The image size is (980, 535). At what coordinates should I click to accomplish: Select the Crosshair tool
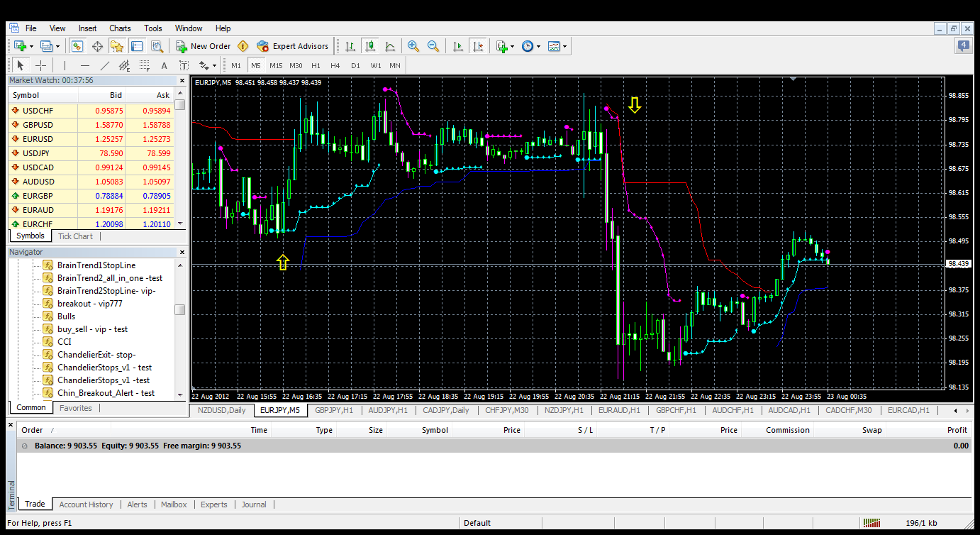pos(41,65)
